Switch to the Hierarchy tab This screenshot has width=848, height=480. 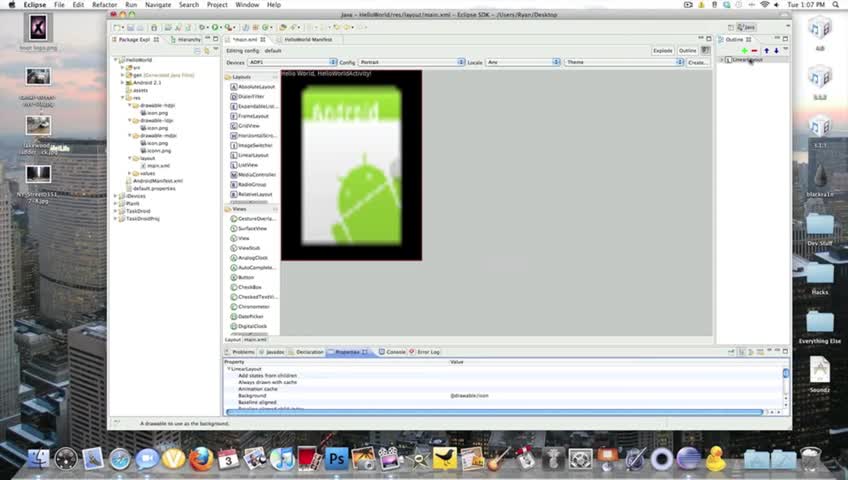point(186,39)
